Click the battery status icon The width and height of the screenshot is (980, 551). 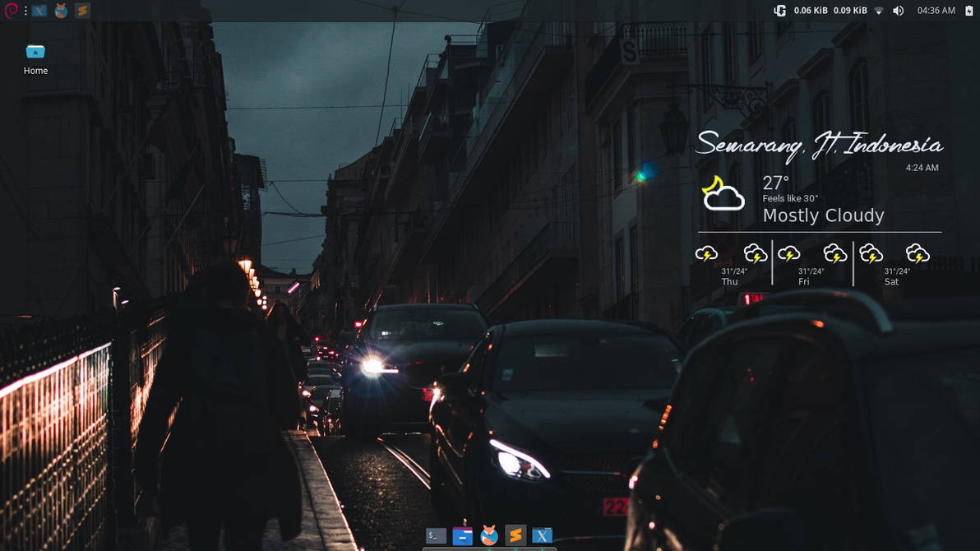tap(970, 11)
